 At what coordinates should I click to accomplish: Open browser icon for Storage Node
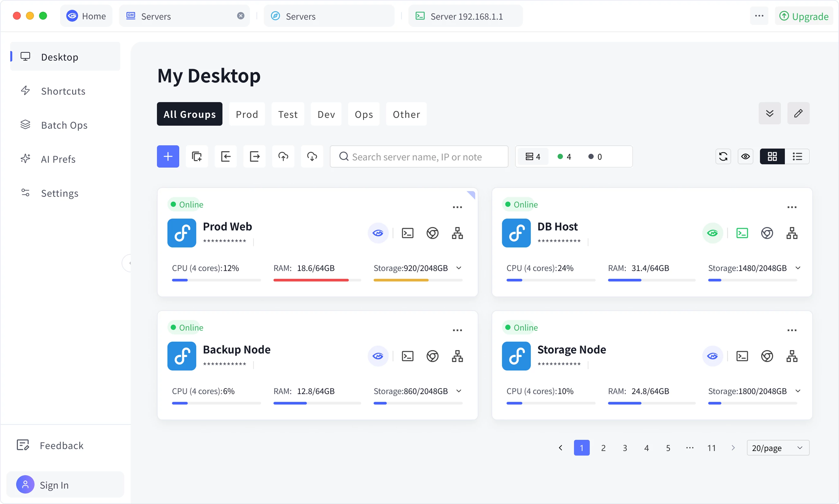point(767,356)
